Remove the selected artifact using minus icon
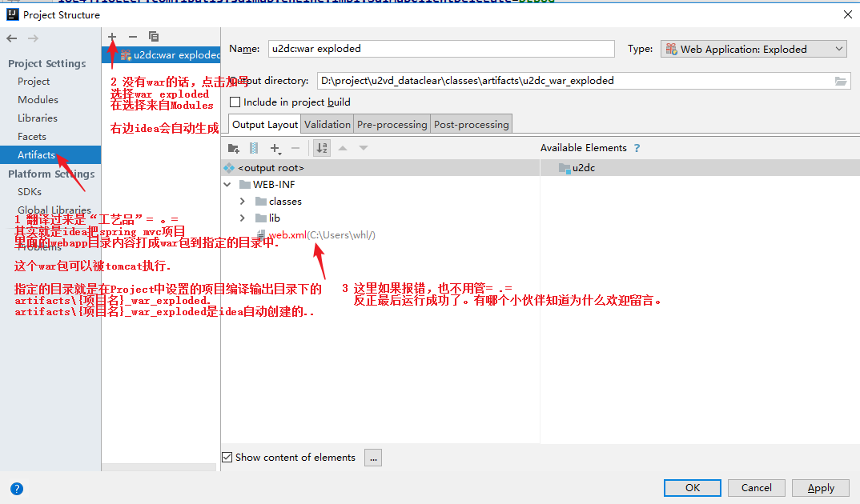 132,36
